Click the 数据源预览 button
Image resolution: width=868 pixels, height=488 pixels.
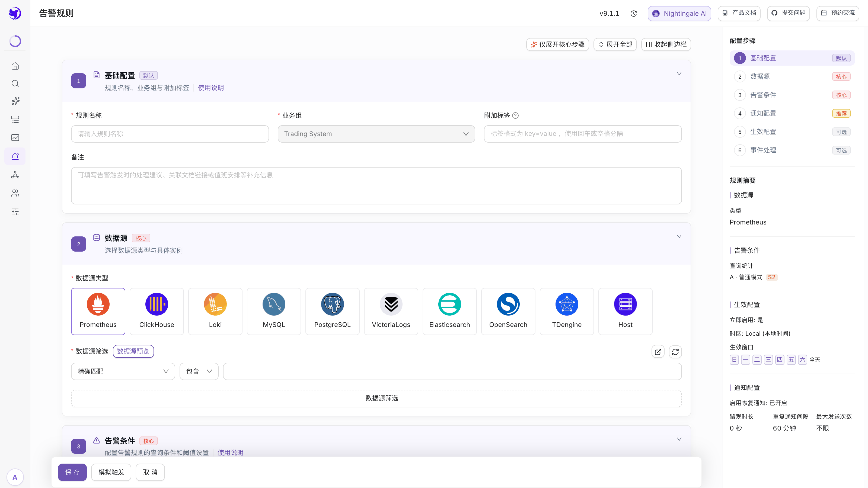tap(133, 351)
